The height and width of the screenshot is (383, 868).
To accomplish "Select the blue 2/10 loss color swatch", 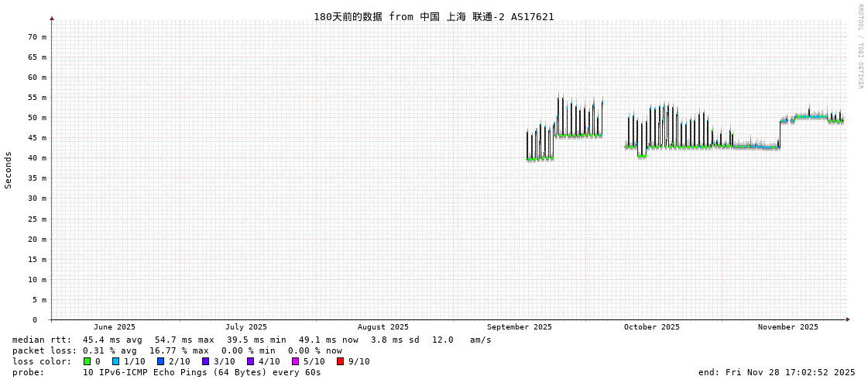I will point(160,361).
